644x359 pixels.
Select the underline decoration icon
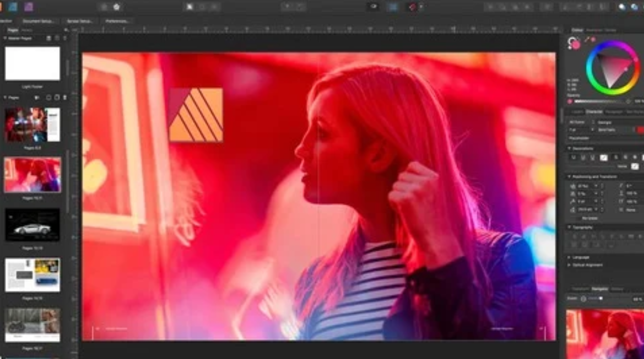pos(574,158)
